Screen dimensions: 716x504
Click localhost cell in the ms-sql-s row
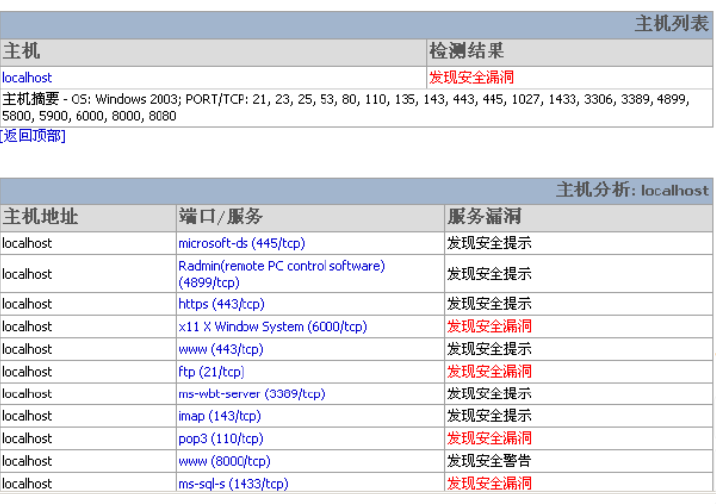(x=27, y=483)
